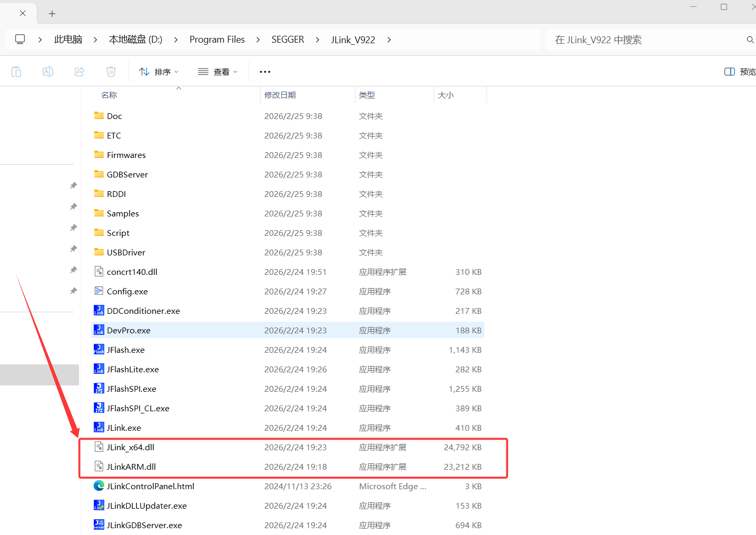Click the This PC monitor icon
This screenshot has height=535, width=756.
tap(20, 39)
